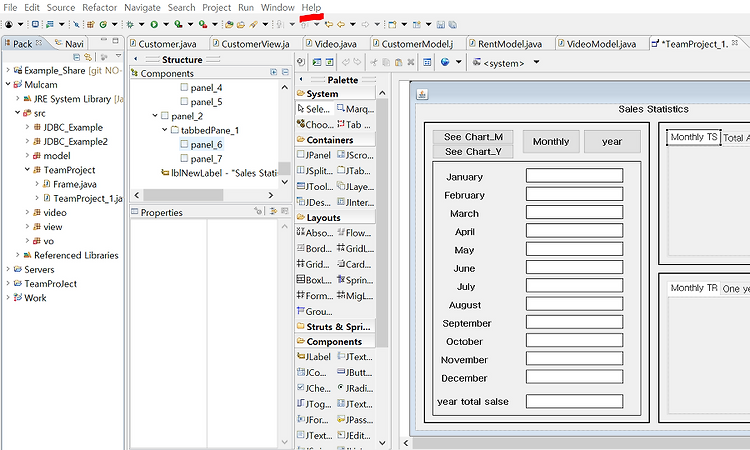Pick JLabel from Components palette

(314, 357)
